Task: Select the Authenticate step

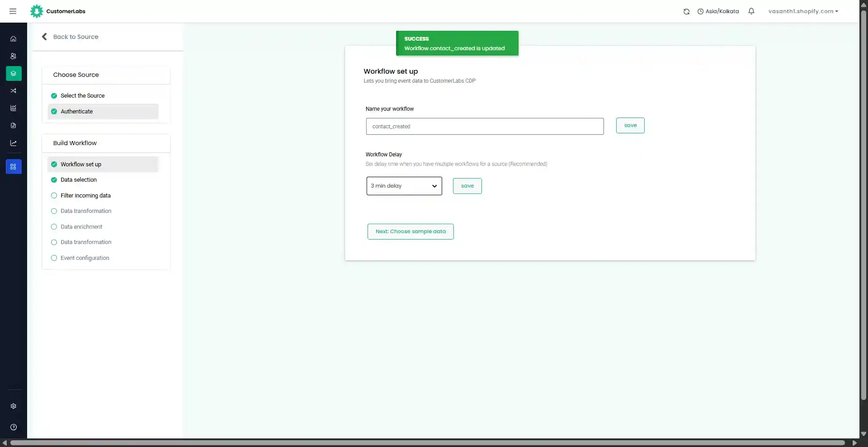Action: click(x=103, y=112)
